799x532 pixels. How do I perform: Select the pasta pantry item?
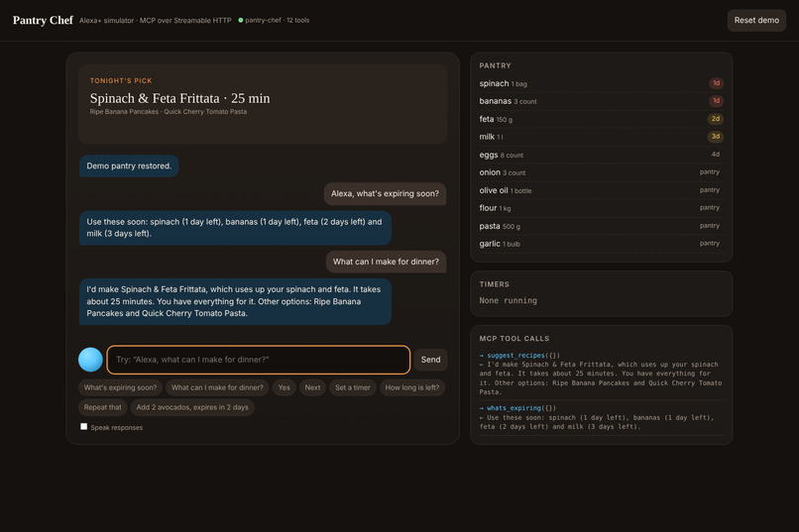pos(602,226)
